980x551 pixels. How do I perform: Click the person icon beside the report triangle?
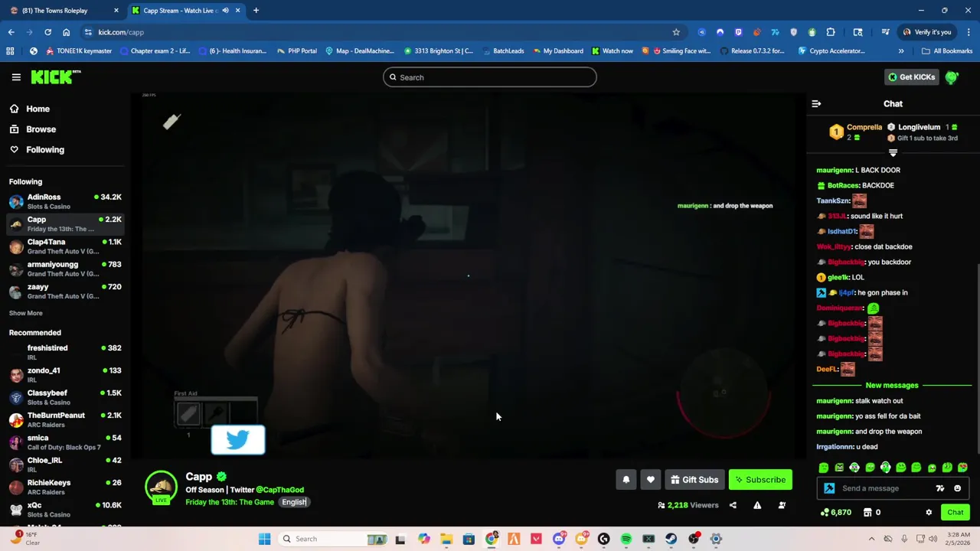pos(782,505)
